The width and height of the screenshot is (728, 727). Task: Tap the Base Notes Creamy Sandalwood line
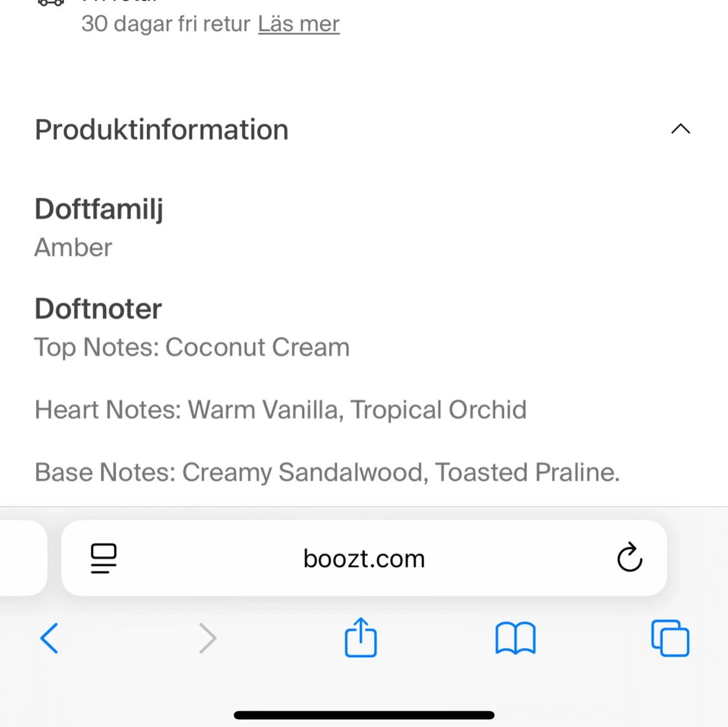click(327, 472)
